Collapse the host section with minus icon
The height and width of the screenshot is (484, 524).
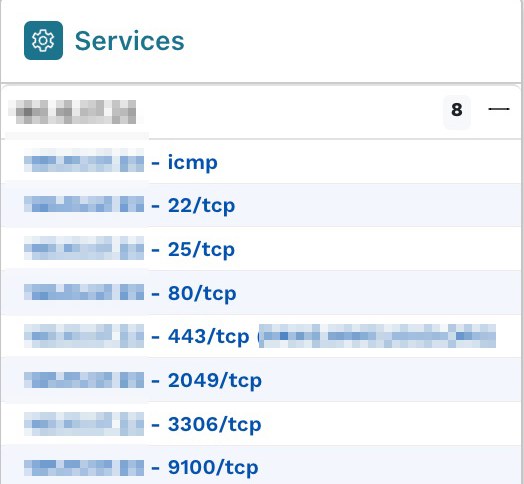coord(499,109)
